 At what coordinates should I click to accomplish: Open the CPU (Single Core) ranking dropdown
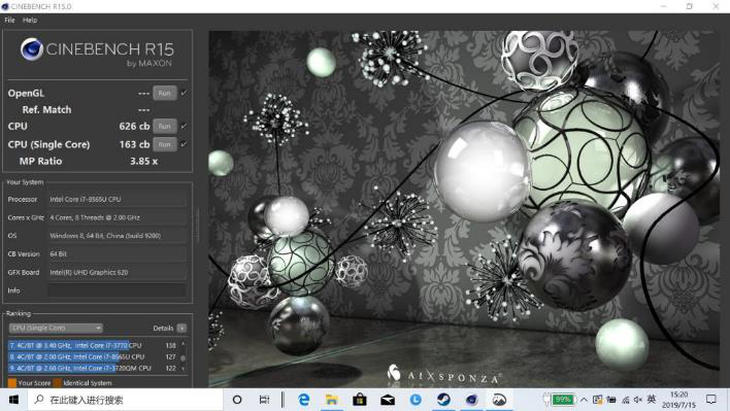point(56,328)
